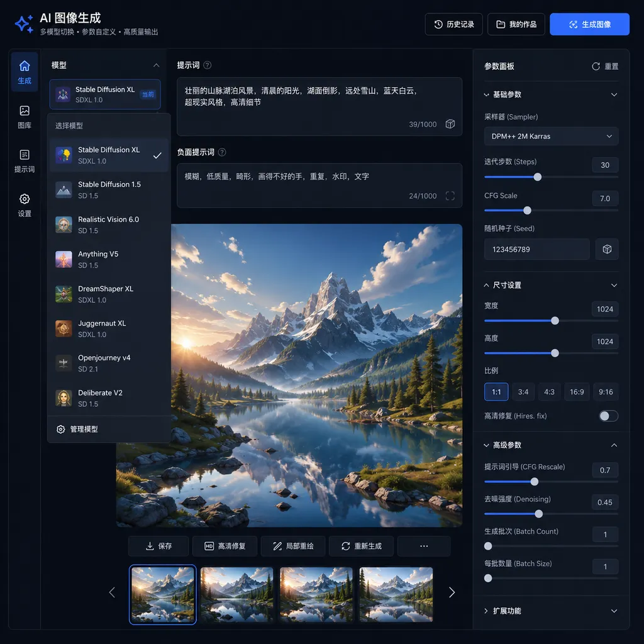Open the 图库 gallery sidebar icon
Image resolution: width=644 pixels, height=644 pixels.
25,116
